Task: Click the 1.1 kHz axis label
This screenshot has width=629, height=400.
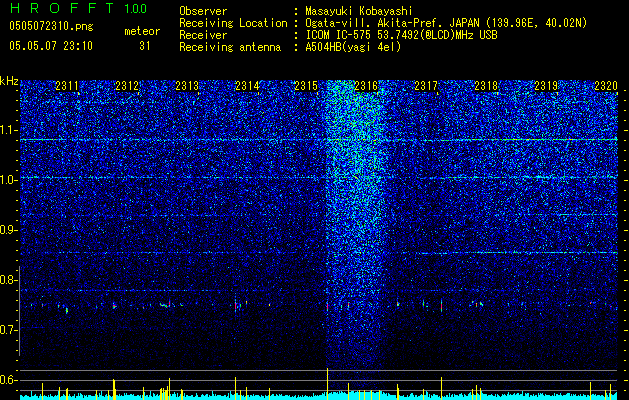Action: 9,130
